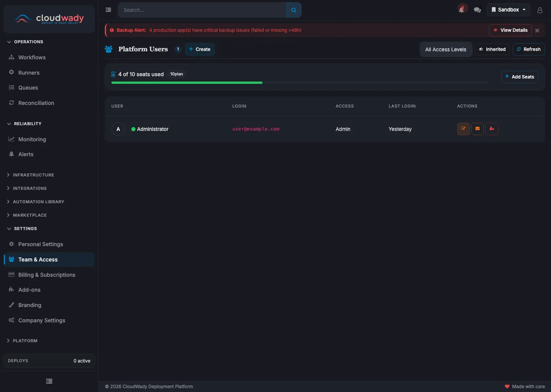Click the Refresh button
The image size is (551, 392).
529,49
